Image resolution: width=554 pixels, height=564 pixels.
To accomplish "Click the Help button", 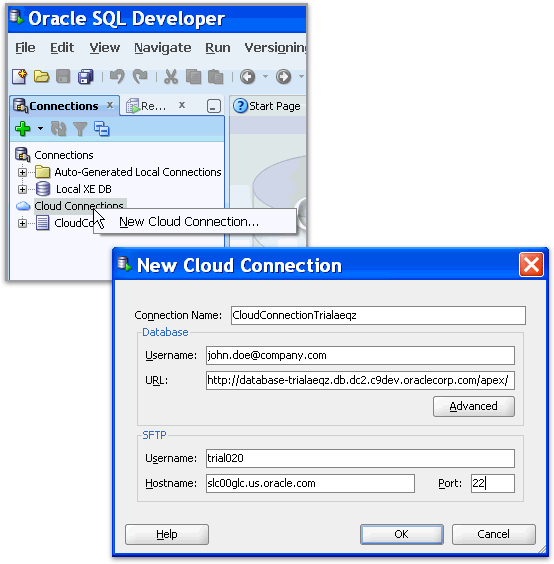I will point(167,535).
